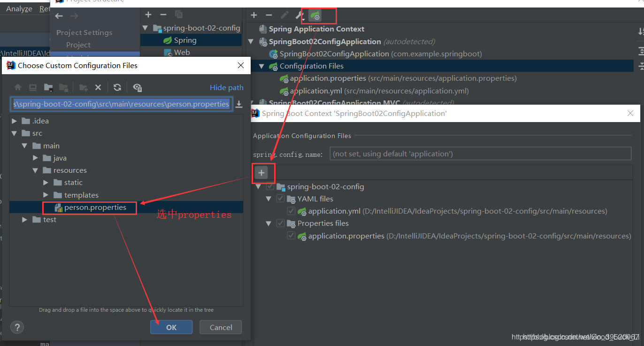The width and height of the screenshot is (644, 346).
Task: Add custom configuration file with plus button
Action: pyautogui.click(x=261, y=173)
